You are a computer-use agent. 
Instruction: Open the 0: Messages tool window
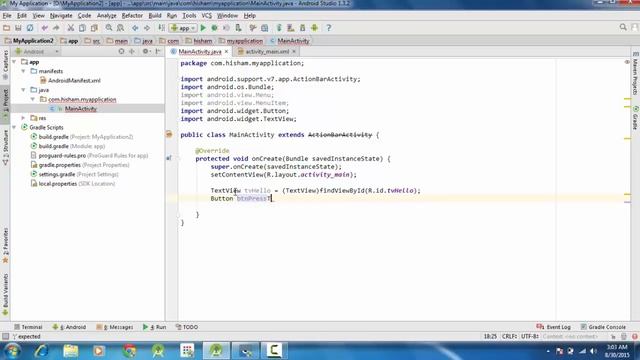115,327
